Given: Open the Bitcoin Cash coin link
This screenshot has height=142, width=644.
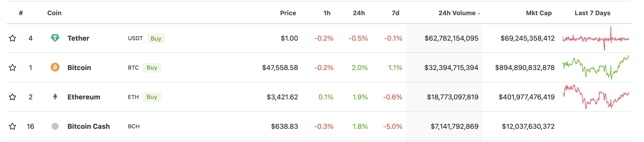Looking at the screenshot, I should point(88,126).
